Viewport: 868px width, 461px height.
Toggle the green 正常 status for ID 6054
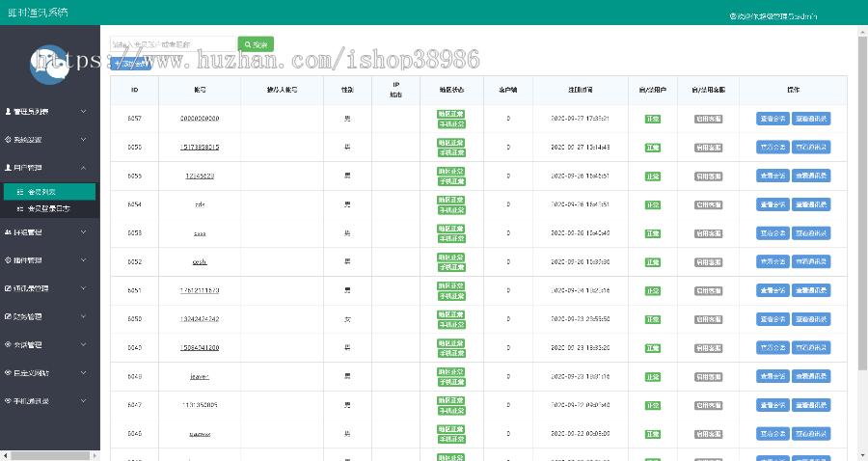(x=653, y=204)
